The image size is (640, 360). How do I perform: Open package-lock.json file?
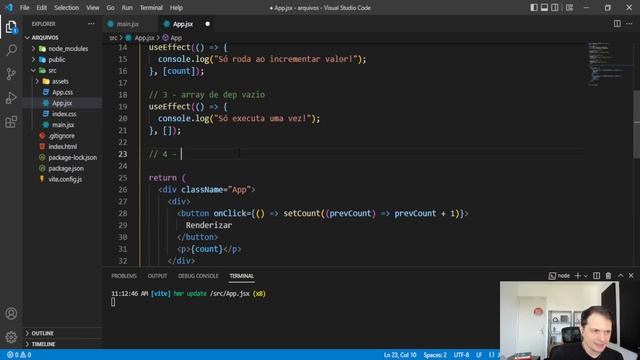72,158
